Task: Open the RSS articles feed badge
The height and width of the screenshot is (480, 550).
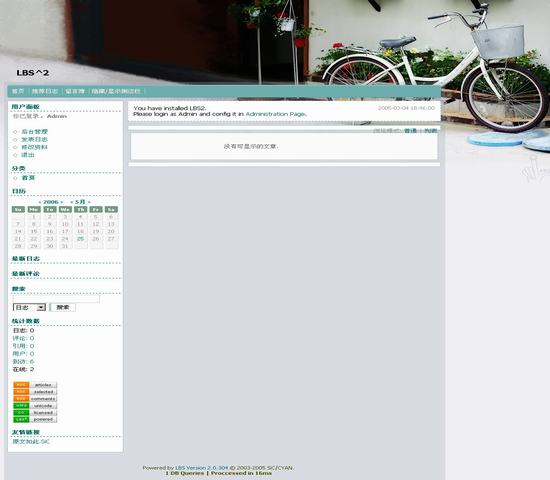Action: pos(35,385)
